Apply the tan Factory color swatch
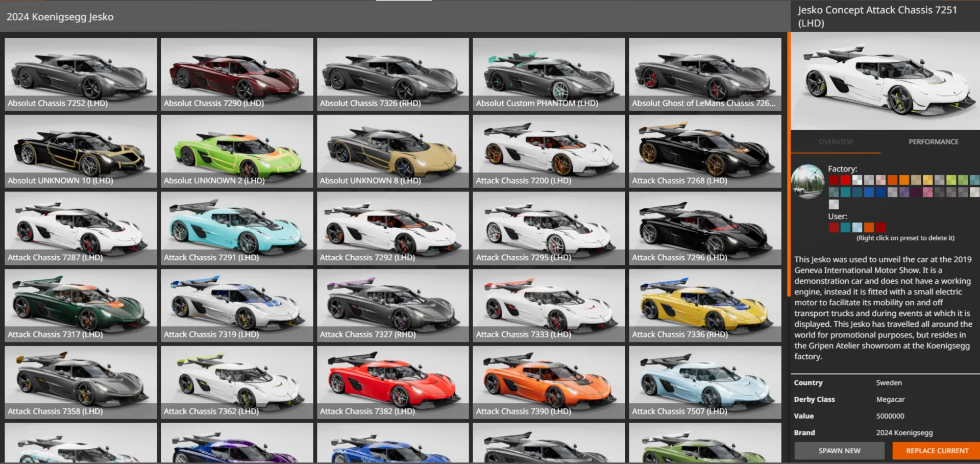Screen dimensions: 980x464 tap(916, 180)
